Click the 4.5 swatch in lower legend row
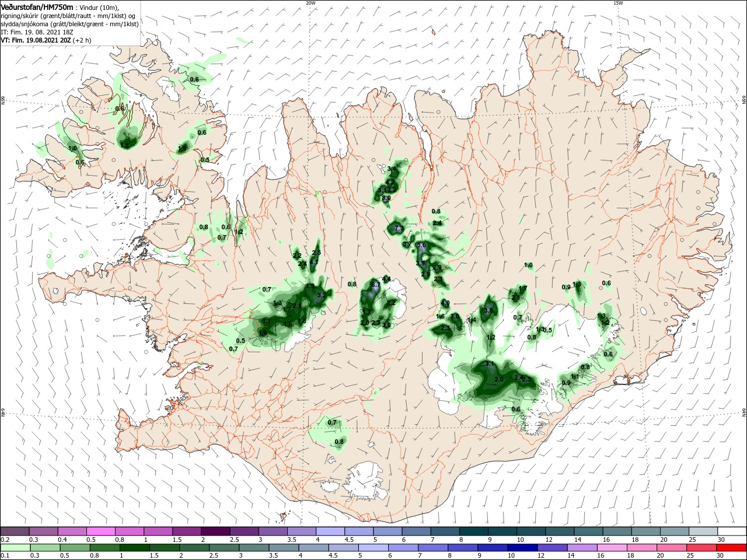Image resolution: width=747 pixels, height=560 pixels. [344, 548]
